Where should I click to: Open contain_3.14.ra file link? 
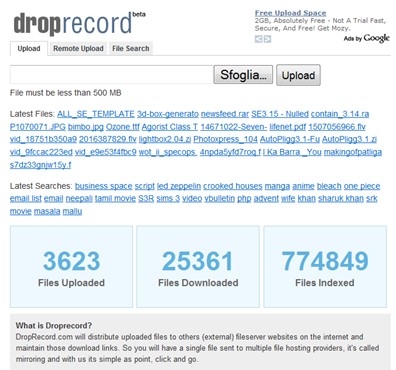tap(340, 114)
